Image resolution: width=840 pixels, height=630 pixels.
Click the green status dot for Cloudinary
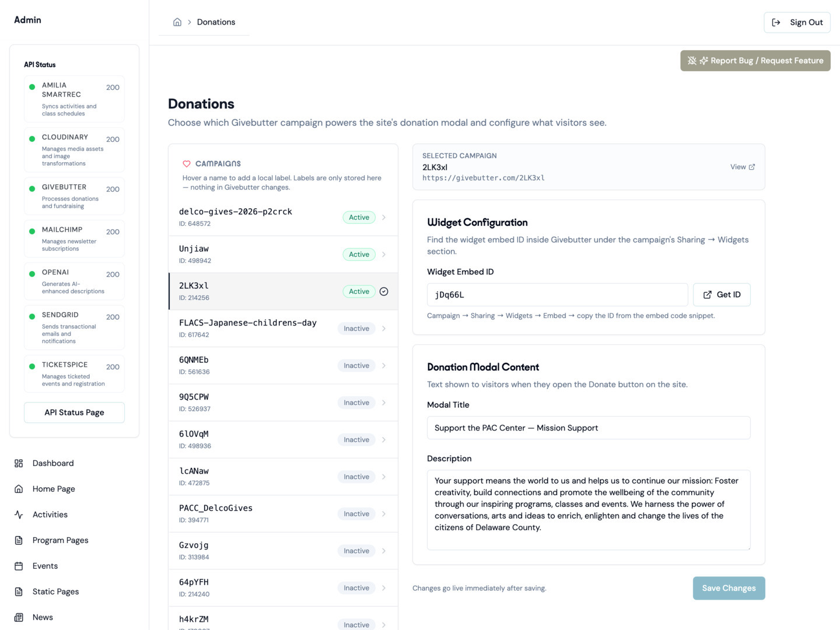pos(32,139)
